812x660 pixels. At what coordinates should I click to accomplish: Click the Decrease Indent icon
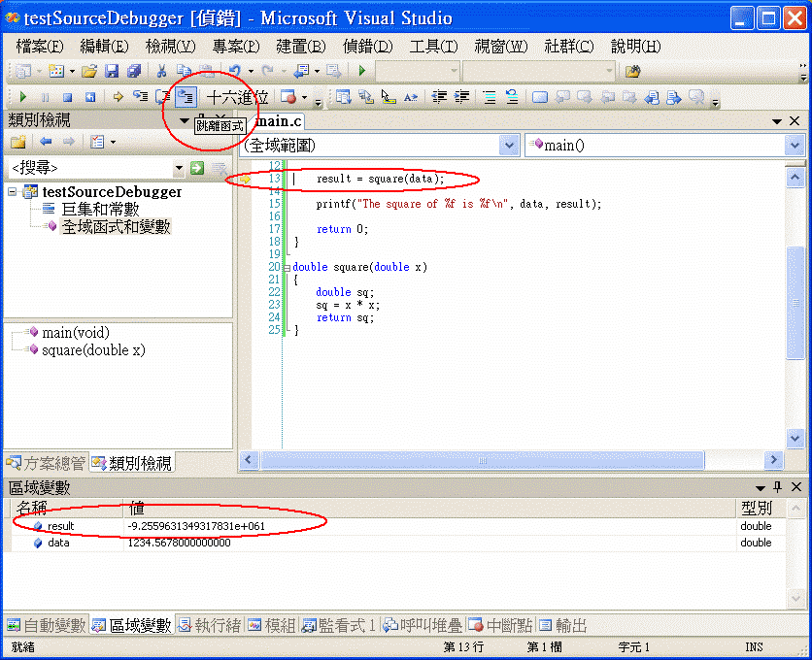pos(439,97)
